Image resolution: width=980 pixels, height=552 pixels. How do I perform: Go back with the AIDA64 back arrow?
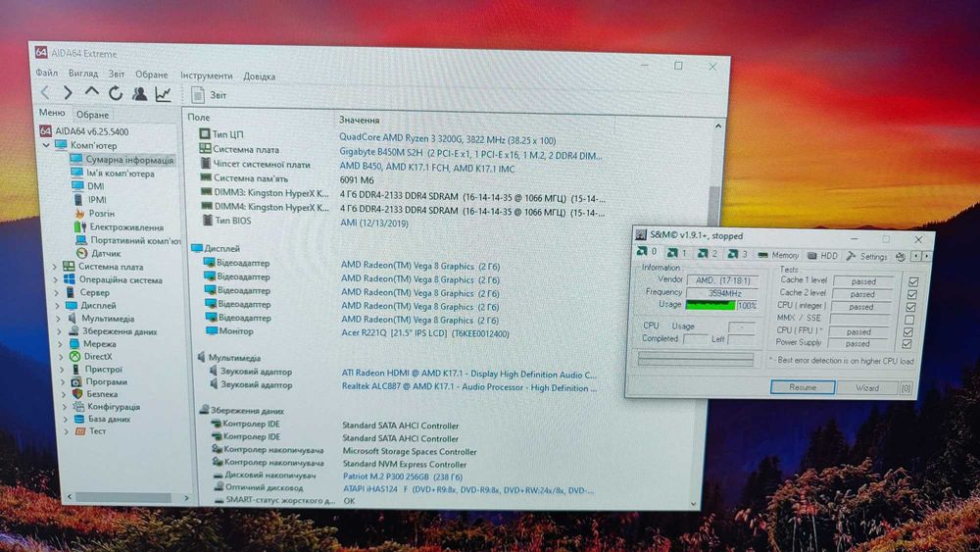(45, 93)
